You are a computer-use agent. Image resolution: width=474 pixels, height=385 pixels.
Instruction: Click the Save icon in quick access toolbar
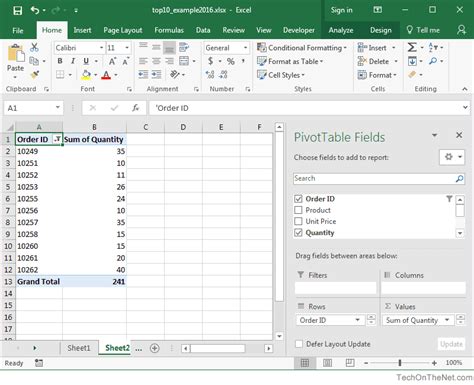[18, 10]
